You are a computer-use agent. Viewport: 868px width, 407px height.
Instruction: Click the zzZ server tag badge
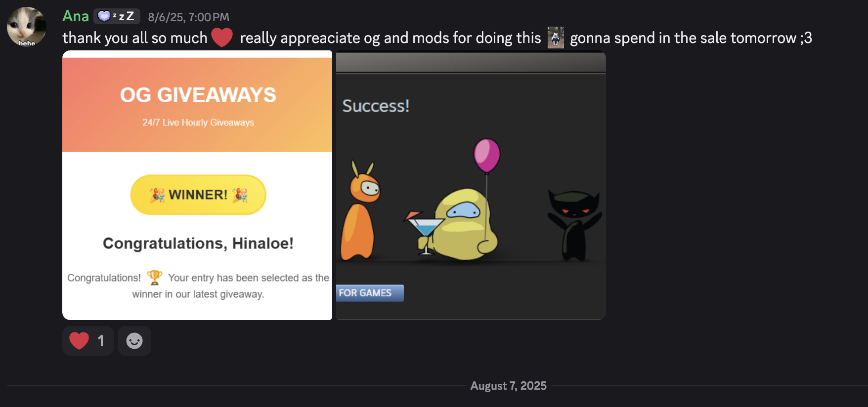[x=117, y=16]
